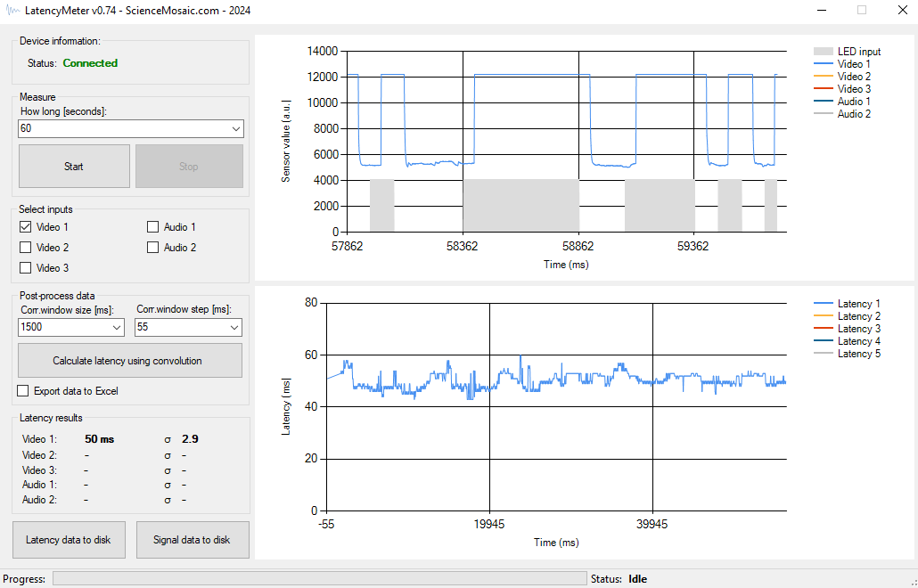Click the Latency 2 legend entry text
This screenshot has width=918, height=588.
859,316
